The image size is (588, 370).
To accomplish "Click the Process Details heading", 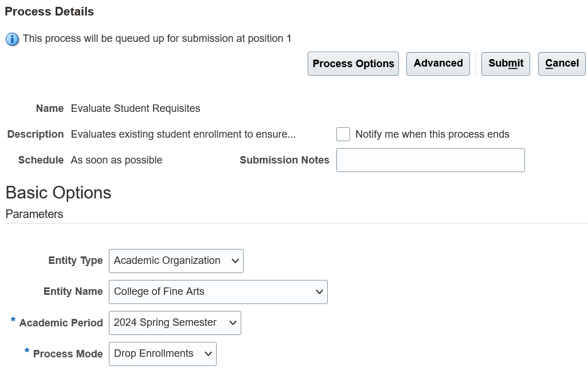I will 49,11.
